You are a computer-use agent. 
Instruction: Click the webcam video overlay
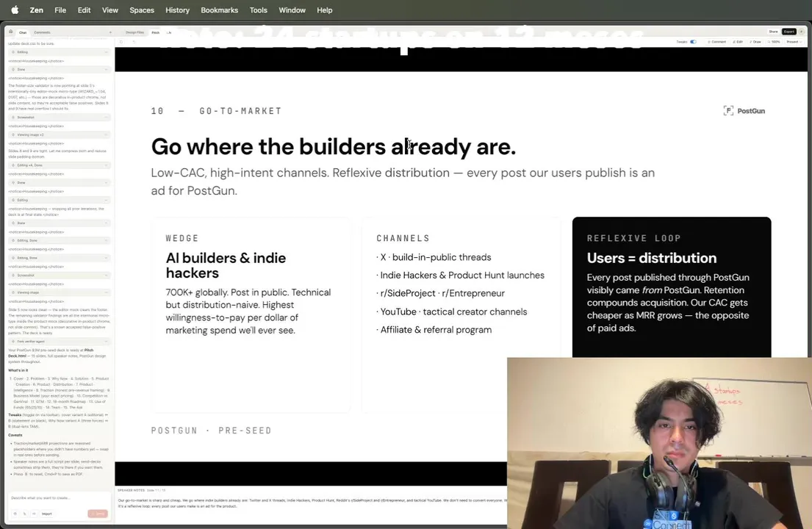click(x=659, y=443)
